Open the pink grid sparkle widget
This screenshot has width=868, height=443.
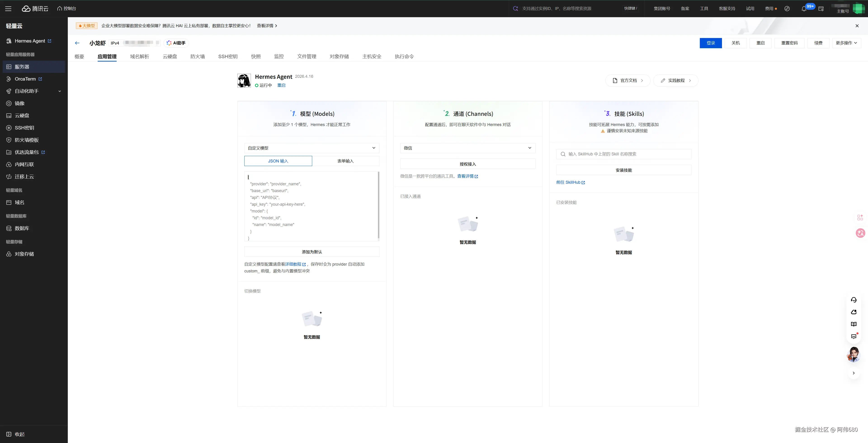coord(860,217)
